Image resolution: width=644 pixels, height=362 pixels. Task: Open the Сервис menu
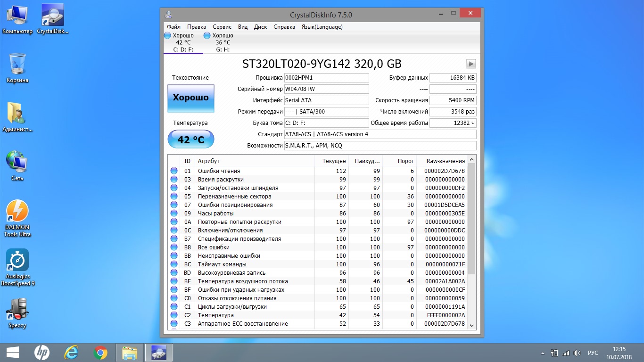click(222, 27)
